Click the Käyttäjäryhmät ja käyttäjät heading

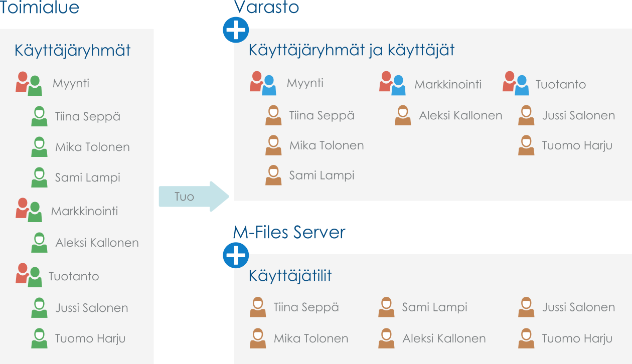point(352,50)
